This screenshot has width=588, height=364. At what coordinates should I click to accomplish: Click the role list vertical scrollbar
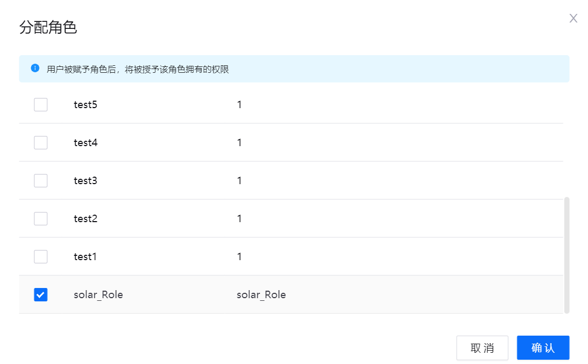click(567, 255)
